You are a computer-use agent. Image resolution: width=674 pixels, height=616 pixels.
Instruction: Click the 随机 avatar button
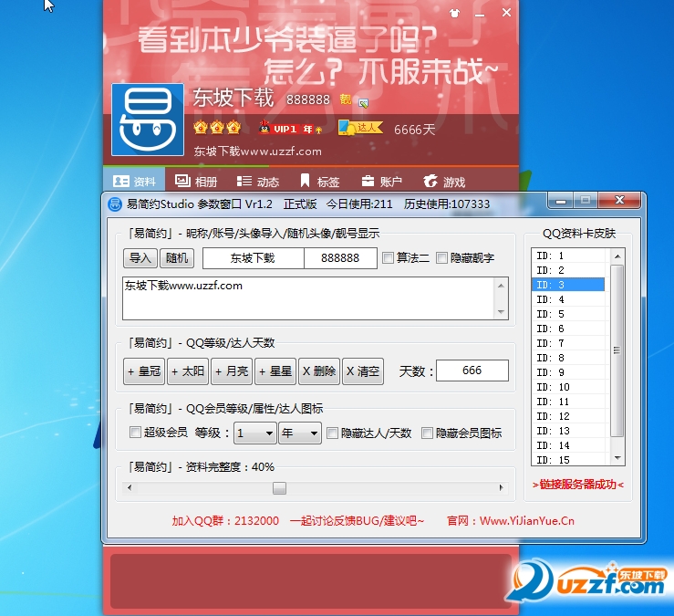[177, 258]
